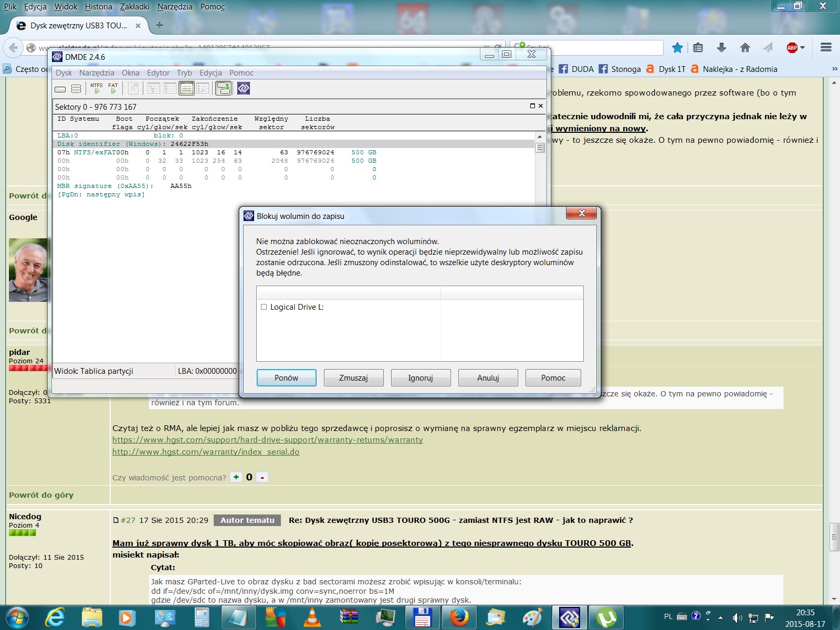Click scroll up arrow in DMDE partition list

tap(539, 136)
